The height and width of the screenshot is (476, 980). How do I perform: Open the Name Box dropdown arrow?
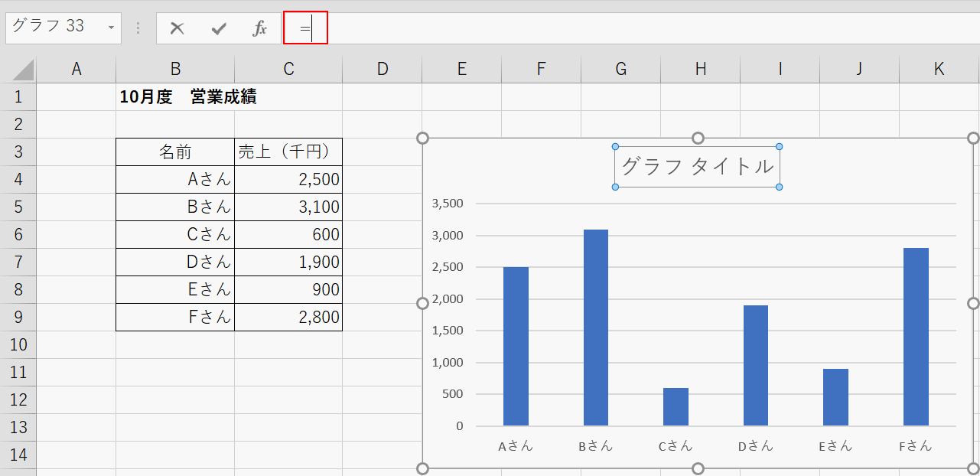click(111, 28)
